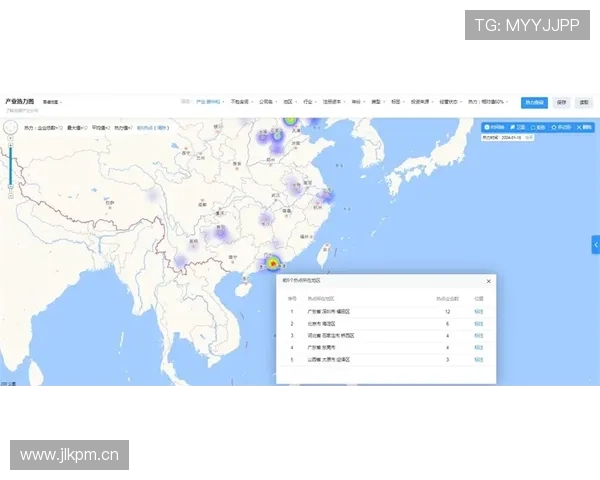
Task: Click 标注 link for 北京市 海淀区 row
Action: coord(478,323)
